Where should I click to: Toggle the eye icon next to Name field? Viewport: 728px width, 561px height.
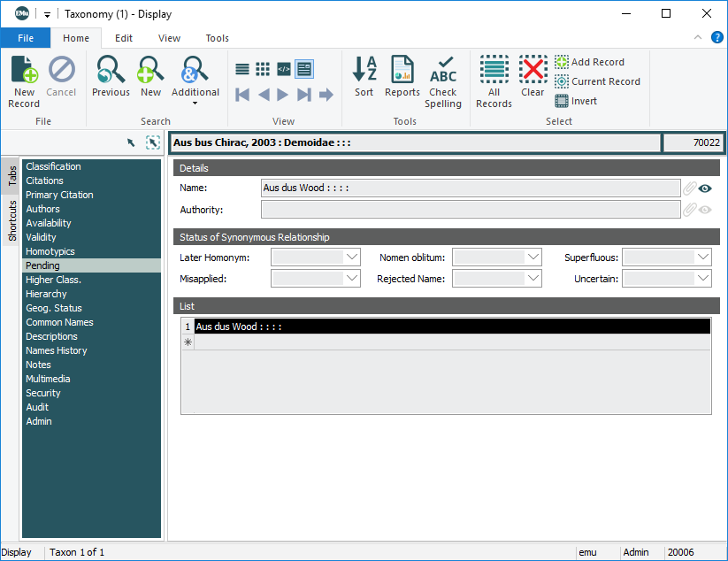[705, 188]
